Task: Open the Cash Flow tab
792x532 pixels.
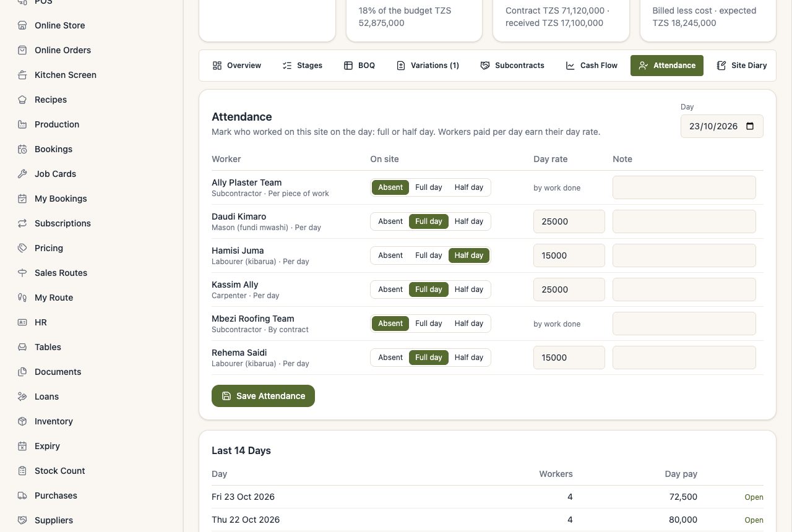Action: 592,66
